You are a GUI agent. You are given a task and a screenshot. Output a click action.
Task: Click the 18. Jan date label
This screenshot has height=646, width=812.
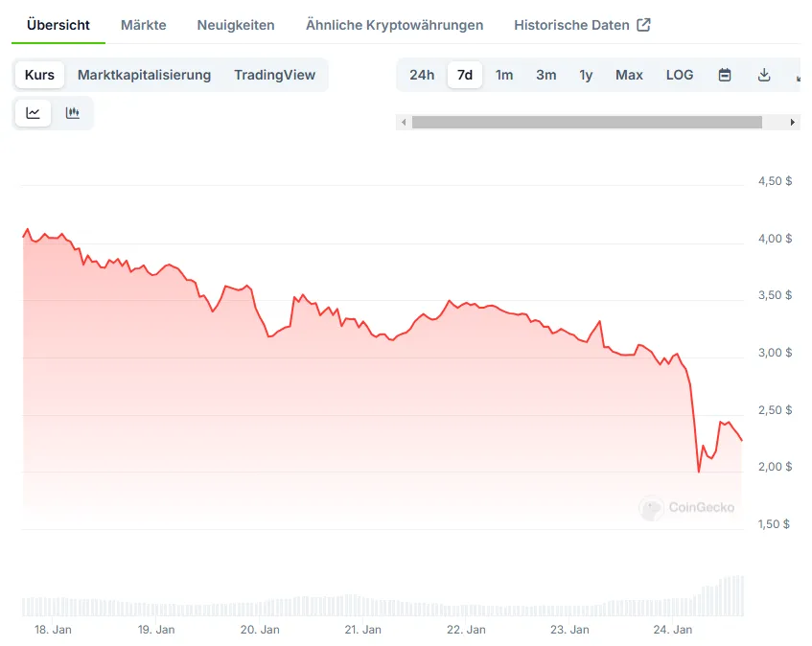coord(53,630)
